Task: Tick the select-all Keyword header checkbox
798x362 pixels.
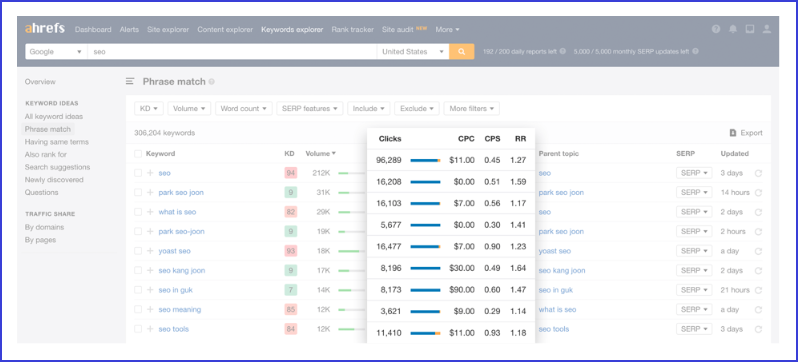Action: (x=138, y=154)
